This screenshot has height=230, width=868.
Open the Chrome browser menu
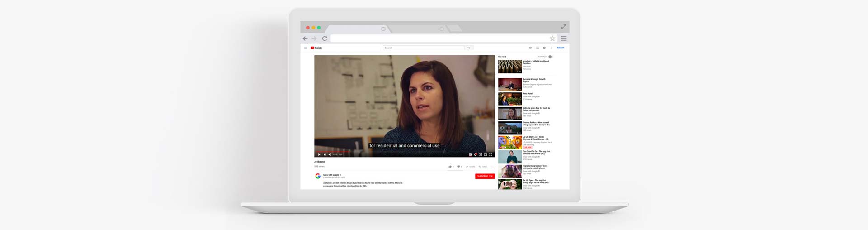point(564,38)
